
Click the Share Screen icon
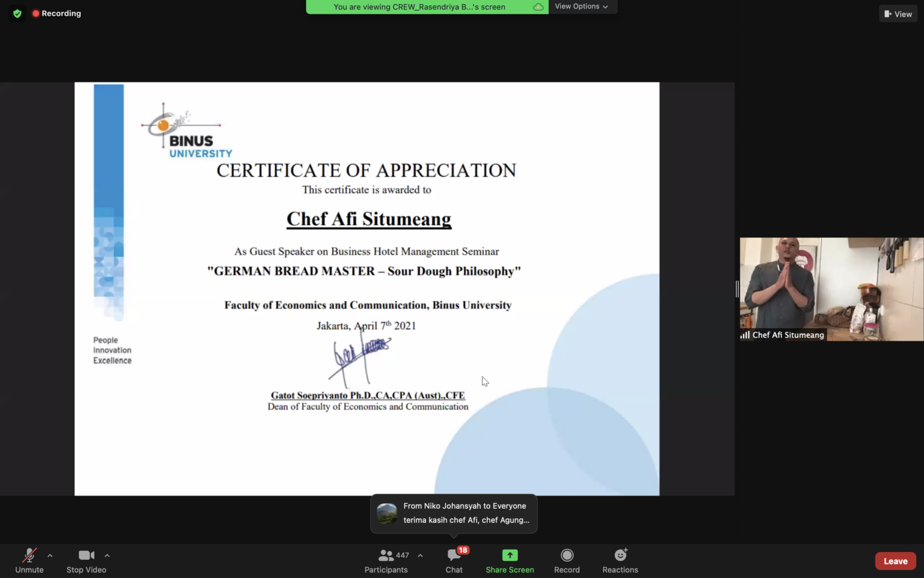[510, 555]
